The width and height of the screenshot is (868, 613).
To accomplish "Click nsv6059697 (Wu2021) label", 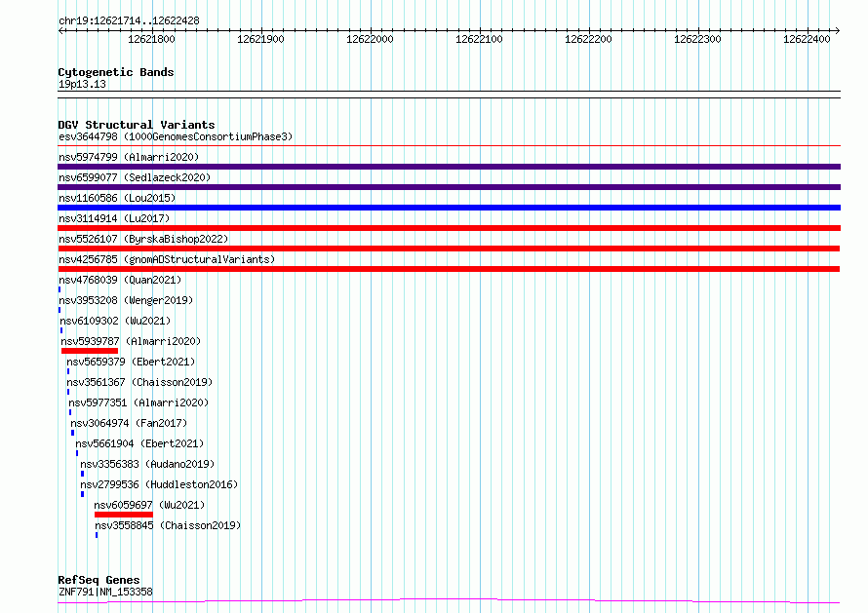I will point(149,505).
